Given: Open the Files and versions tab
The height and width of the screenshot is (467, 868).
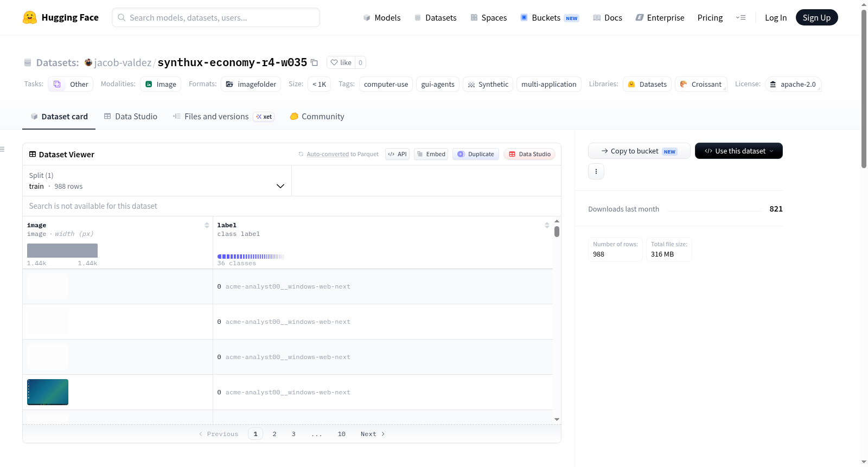Looking at the screenshot, I should 224,116.
